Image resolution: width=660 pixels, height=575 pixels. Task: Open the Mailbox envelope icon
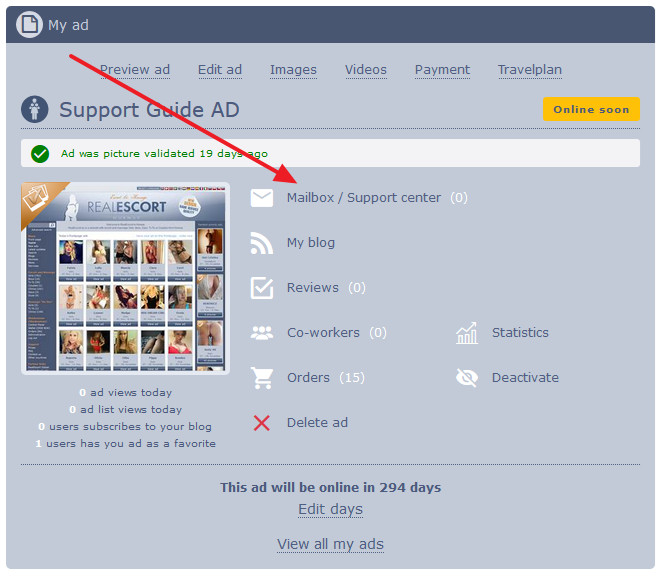point(262,198)
